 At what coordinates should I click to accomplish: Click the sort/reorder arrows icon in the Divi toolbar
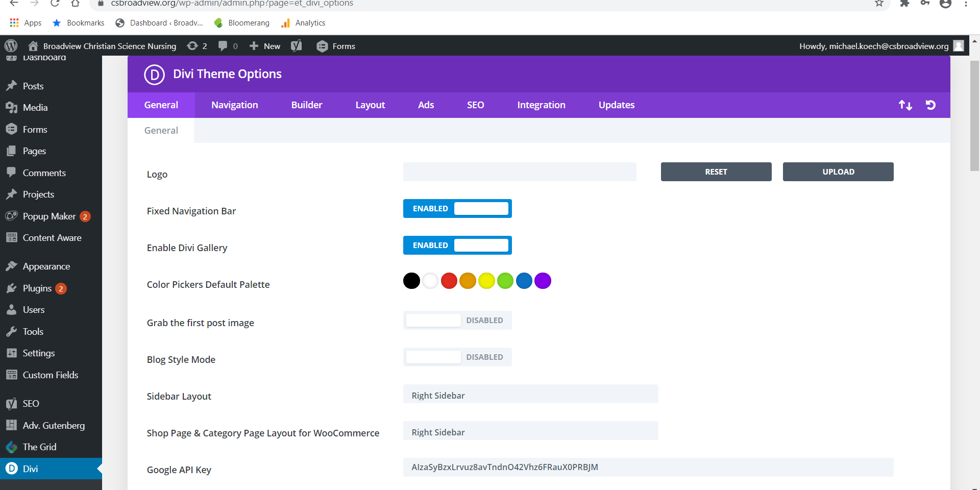905,105
